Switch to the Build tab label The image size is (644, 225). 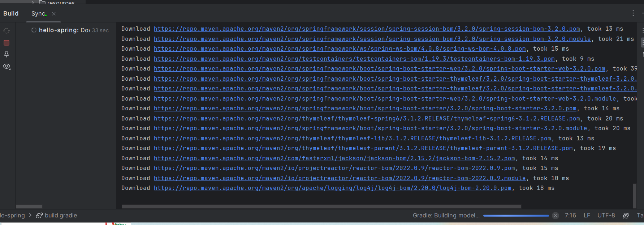coord(11,13)
